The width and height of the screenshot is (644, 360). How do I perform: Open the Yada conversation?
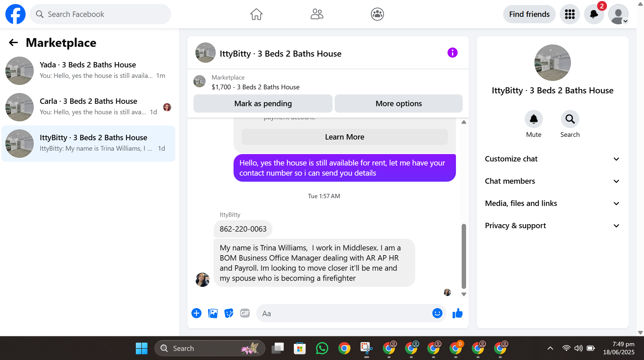[x=88, y=71]
